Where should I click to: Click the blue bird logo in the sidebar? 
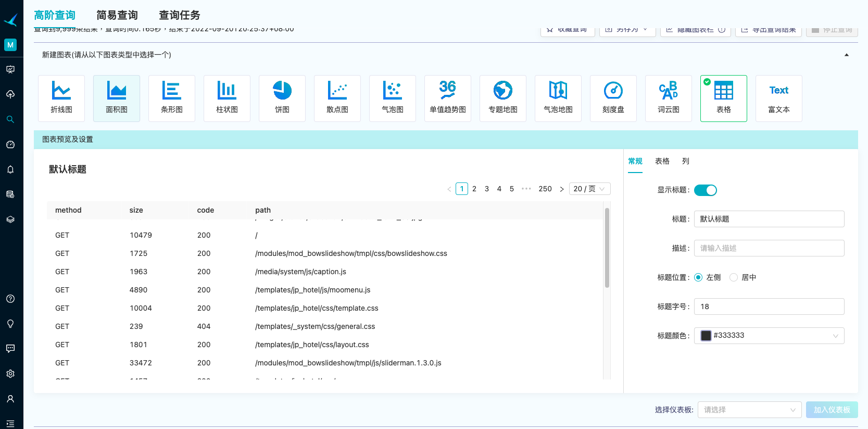pos(10,20)
